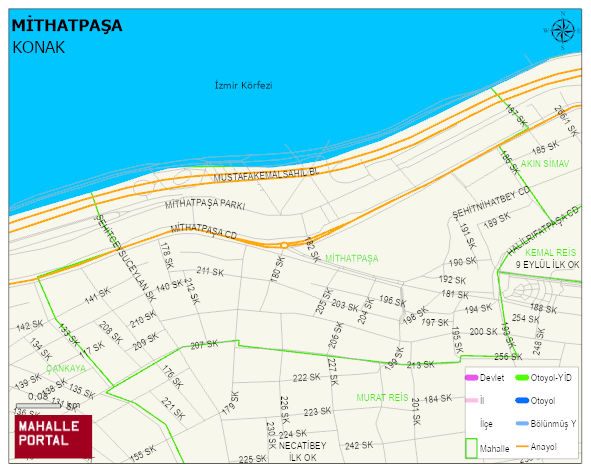Viewport: 591px width, 472px height.
Task: Click the 256 SK street label
Action: click(508, 356)
